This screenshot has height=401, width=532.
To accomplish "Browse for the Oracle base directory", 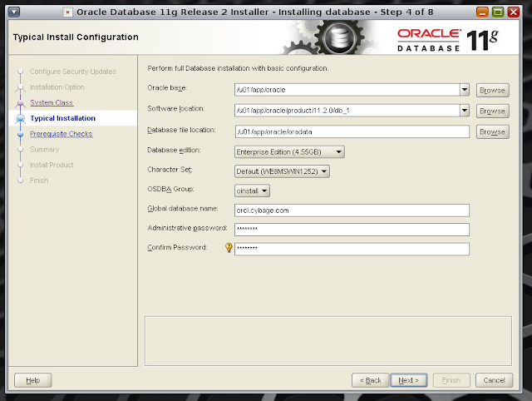I will tap(492, 91).
